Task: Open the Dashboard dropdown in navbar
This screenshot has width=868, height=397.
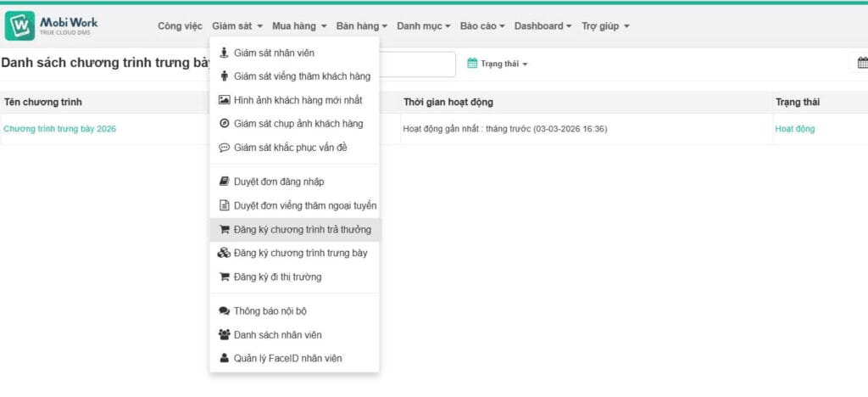Action: point(542,26)
